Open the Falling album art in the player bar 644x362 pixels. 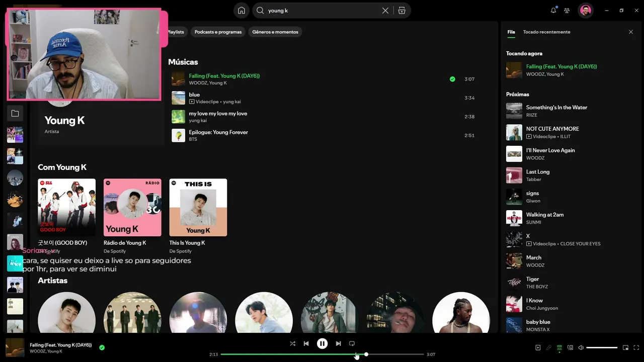15,347
